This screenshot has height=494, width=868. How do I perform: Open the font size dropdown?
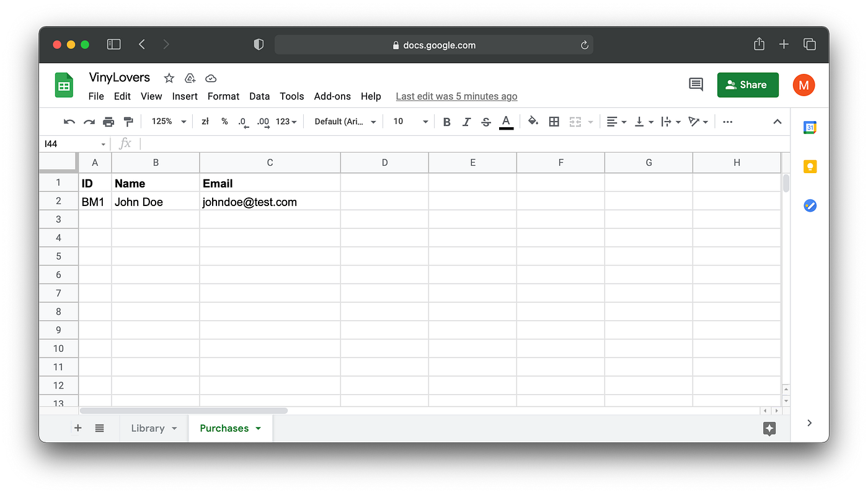[x=408, y=122]
